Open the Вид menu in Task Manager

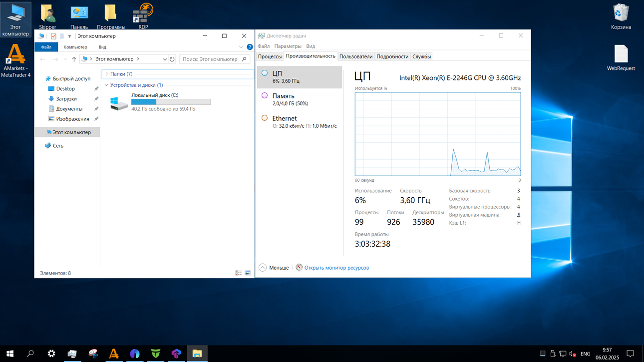coord(311,46)
